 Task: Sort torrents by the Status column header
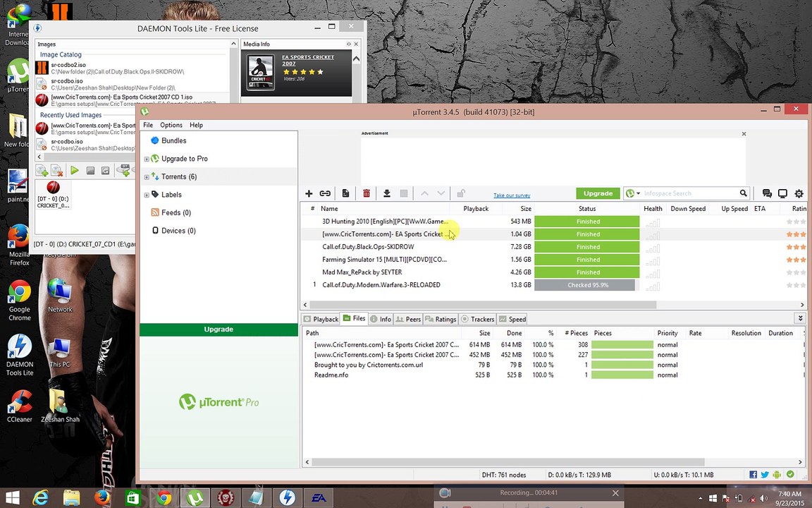(x=586, y=208)
